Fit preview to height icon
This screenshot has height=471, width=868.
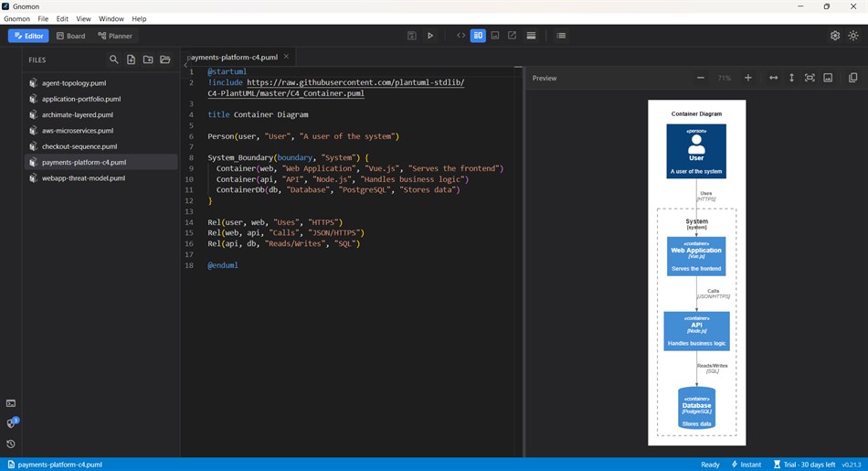[791, 78]
